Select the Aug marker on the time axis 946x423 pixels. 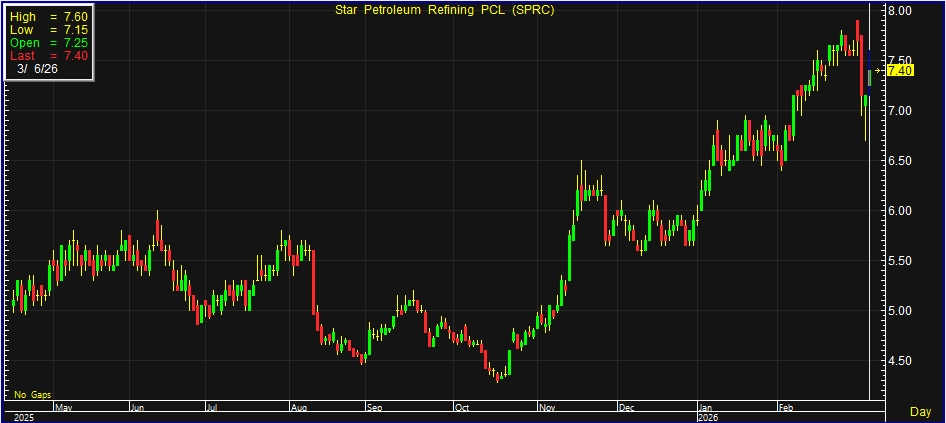coord(300,408)
